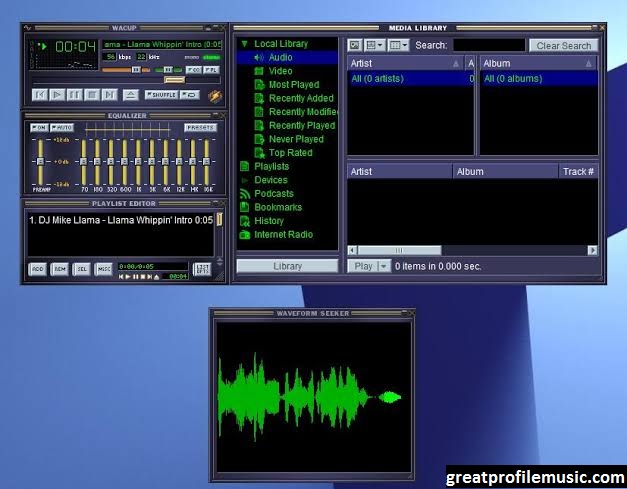Screen dimensions: 627x489
Task: Open the playlist SEL menu button
Action: 82,269
